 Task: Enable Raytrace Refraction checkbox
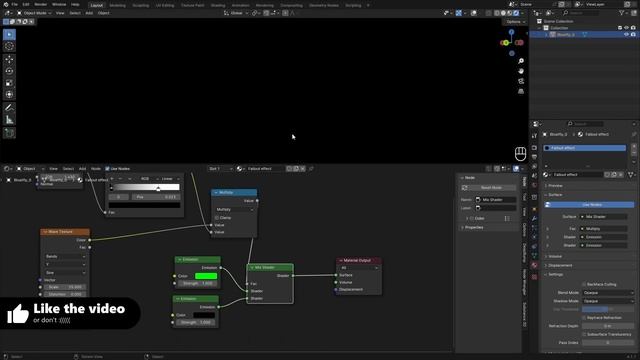[x=584, y=318]
